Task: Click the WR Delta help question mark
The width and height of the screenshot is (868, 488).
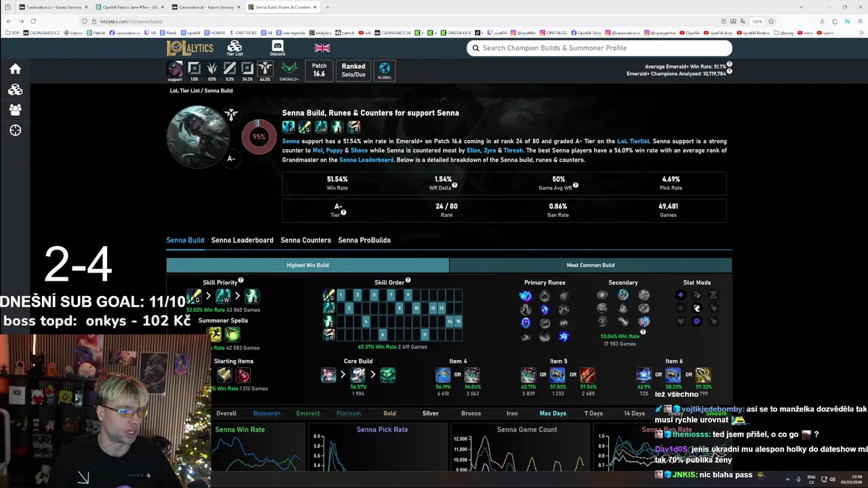Action: [x=454, y=185]
